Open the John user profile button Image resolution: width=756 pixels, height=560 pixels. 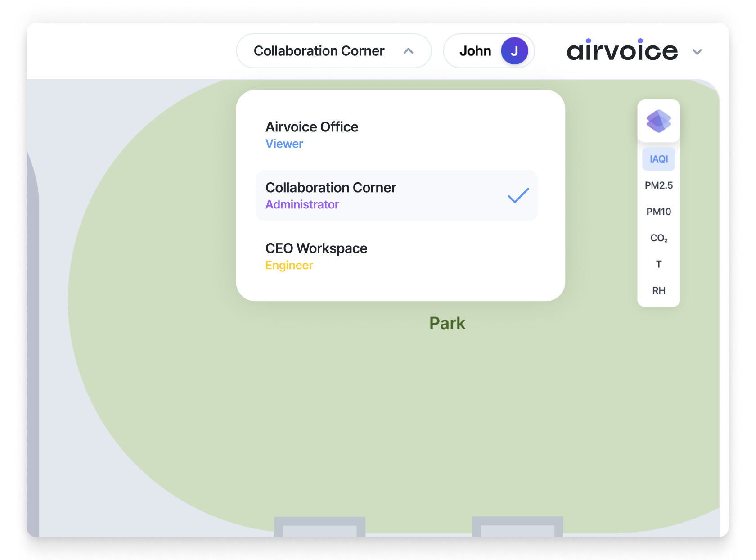tap(489, 51)
